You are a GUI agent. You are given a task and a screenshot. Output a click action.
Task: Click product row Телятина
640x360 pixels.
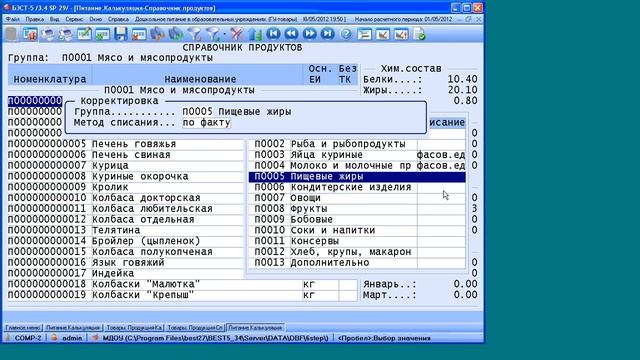click(125, 230)
